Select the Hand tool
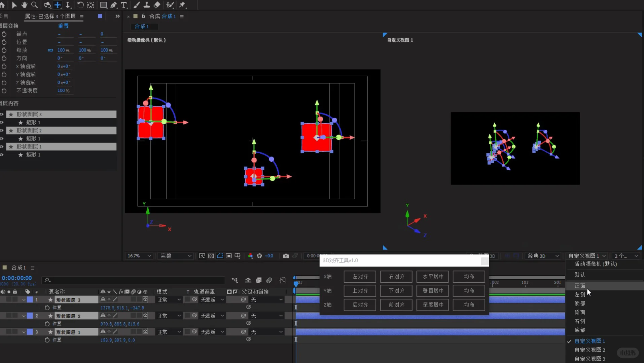The image size is (644, 363). [x=24, y=5]
